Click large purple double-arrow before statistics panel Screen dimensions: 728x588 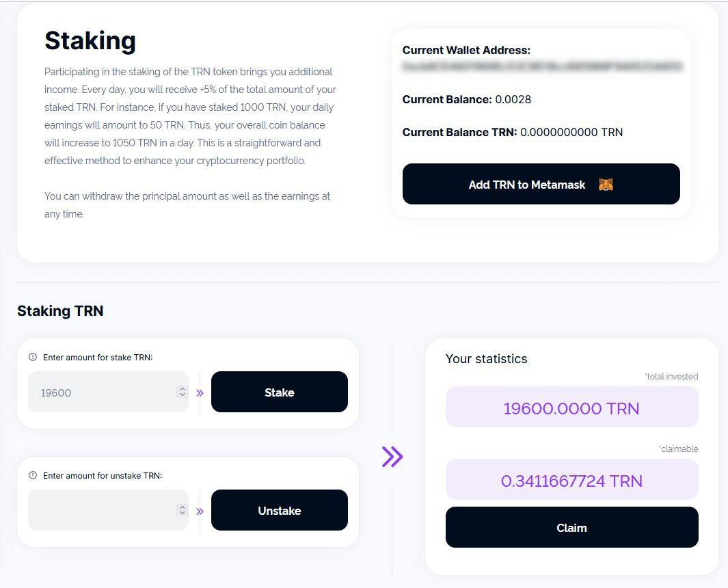(392, 456)
